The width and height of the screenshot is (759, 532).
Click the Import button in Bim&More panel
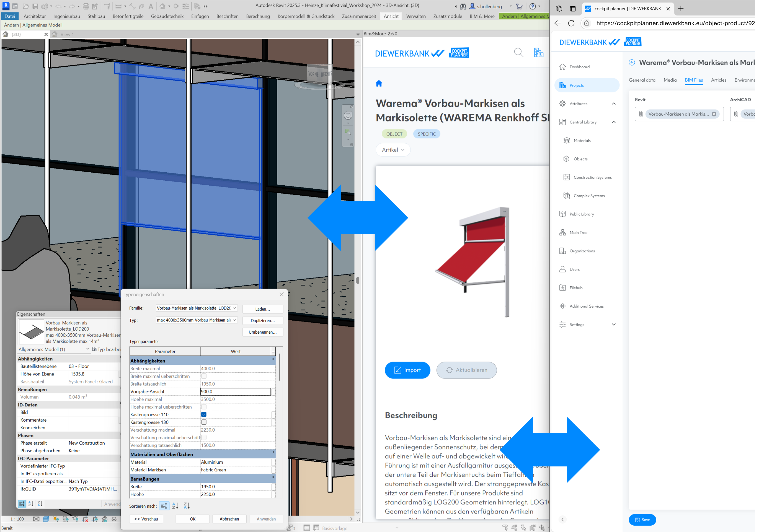click(407, 370)
